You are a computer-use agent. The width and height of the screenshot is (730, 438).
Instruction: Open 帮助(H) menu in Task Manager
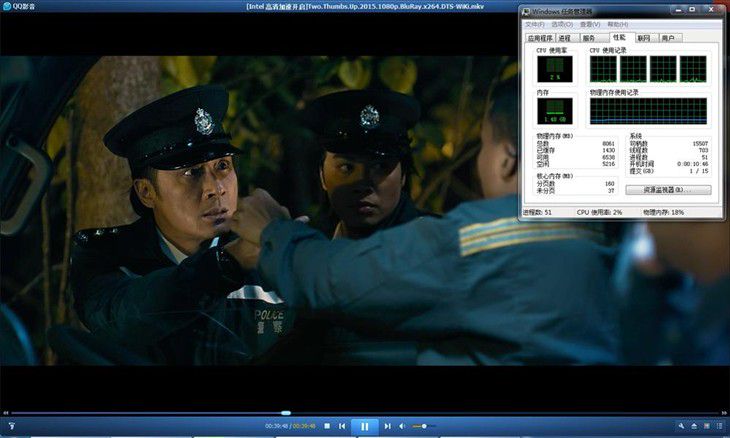(618, 24)
